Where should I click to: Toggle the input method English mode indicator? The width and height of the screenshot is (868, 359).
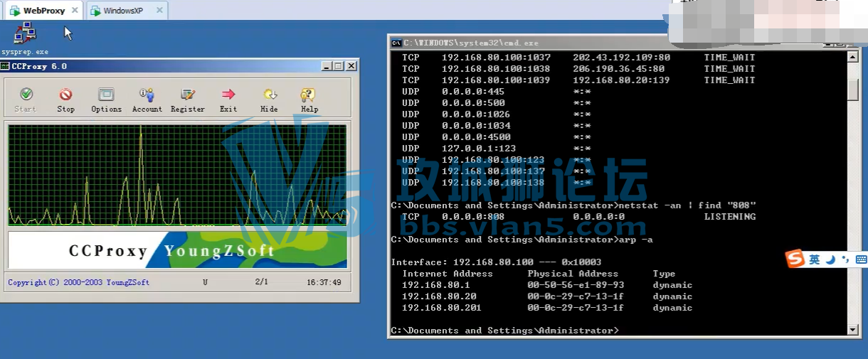[x=814, y=260]
